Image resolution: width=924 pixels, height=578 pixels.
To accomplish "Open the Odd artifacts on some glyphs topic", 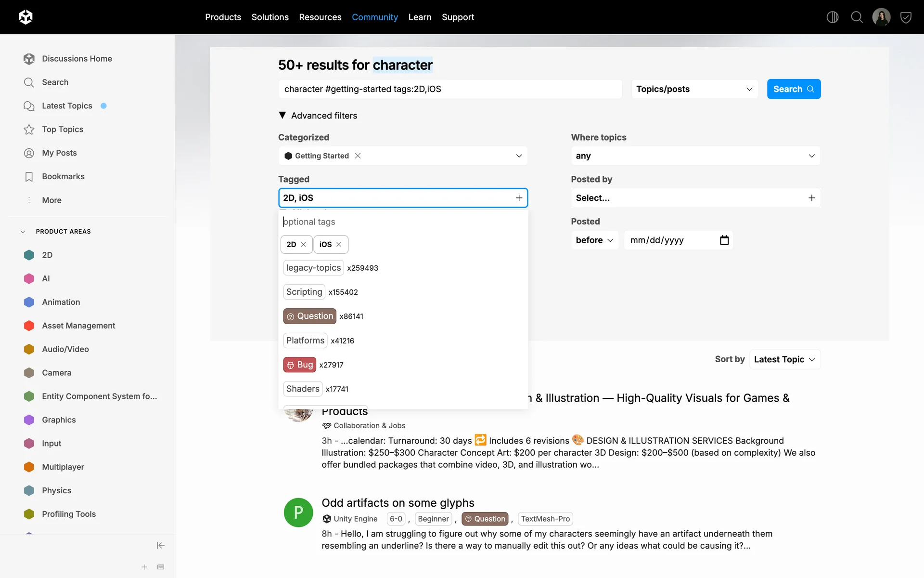I will tap(398, 503).
